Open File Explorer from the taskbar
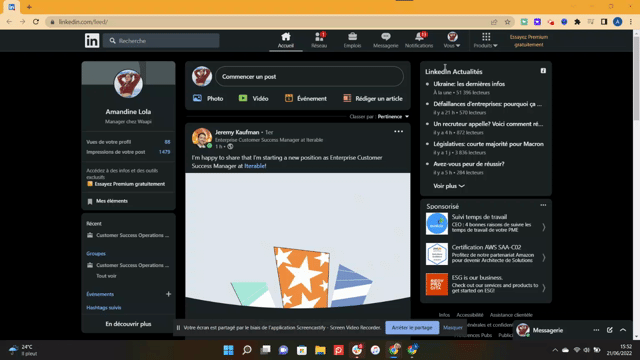Viewport: 640px width, 360px height. point(320,350)
